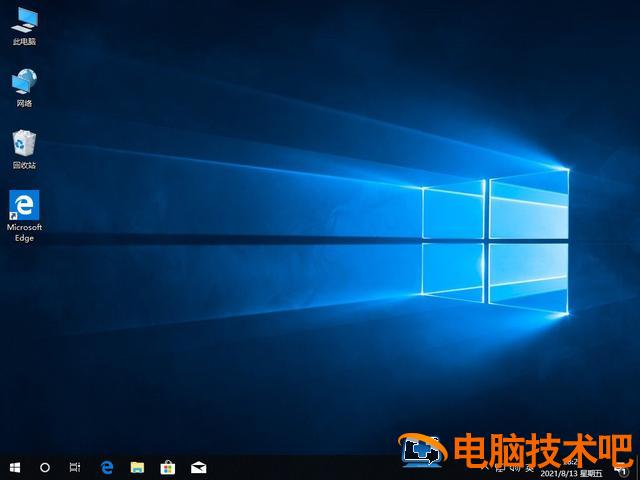Launch Edge from the taskbar

(x=107, y=467)
